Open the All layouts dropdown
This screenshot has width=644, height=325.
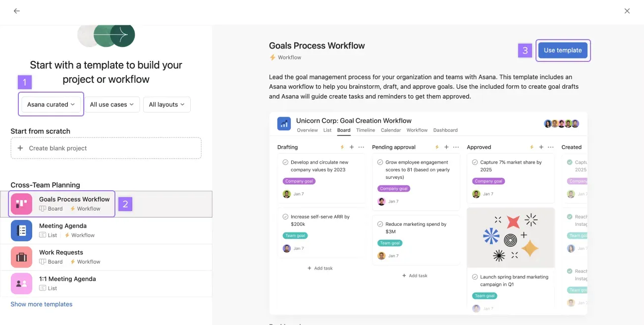[166, 105]
